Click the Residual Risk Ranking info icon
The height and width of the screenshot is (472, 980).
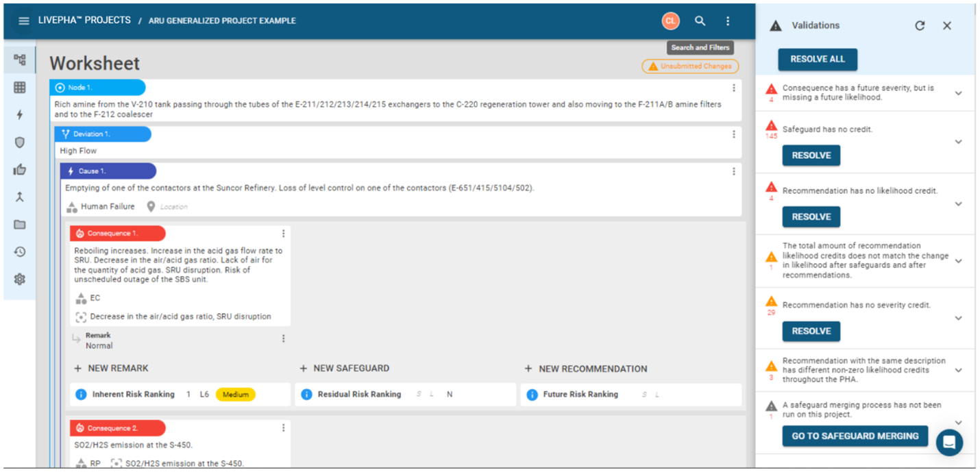[x=306, y=395]
